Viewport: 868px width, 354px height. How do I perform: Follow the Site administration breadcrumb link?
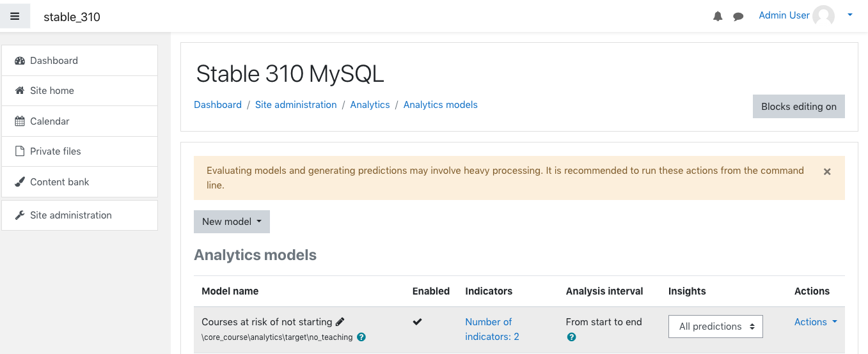pos(296,105)
